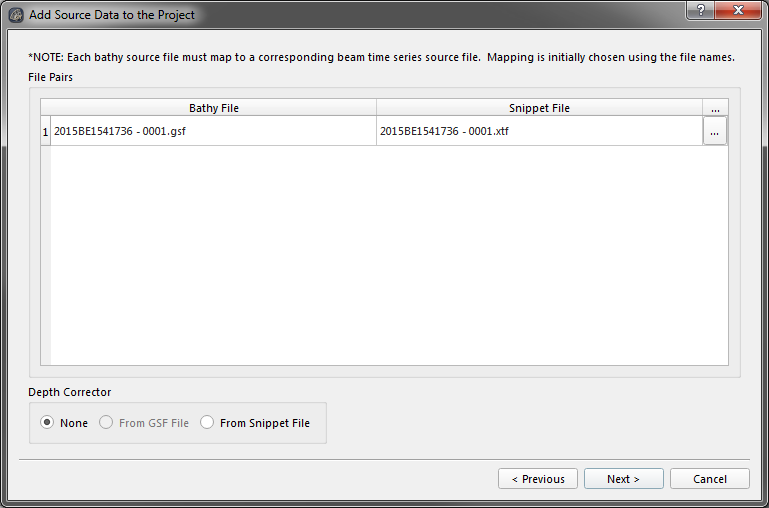Screen dimensions: 769x508
Task: Click the Snippet File column header
Action: pos(539,108)
